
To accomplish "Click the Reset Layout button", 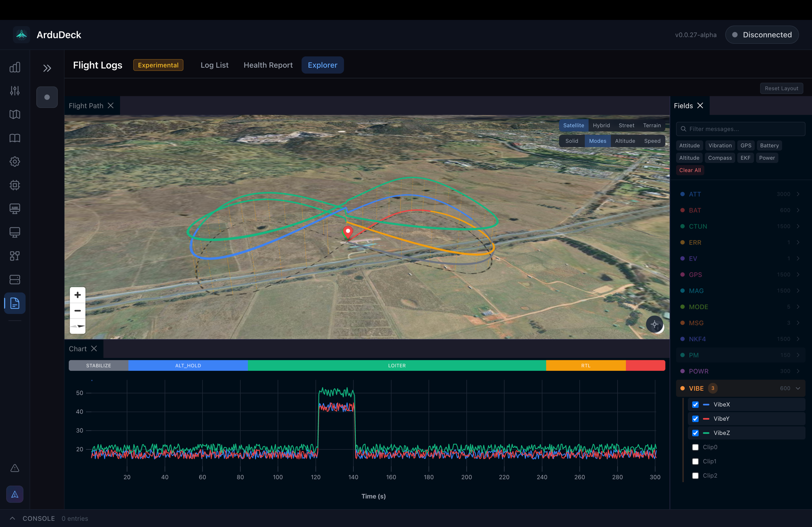I will tap(781, 88).
